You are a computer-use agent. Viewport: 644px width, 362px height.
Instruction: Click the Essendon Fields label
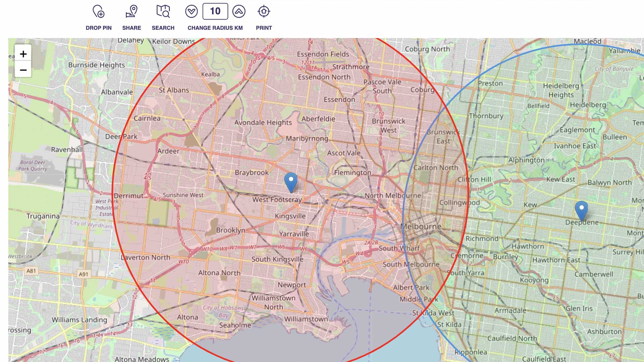point(323,54)
